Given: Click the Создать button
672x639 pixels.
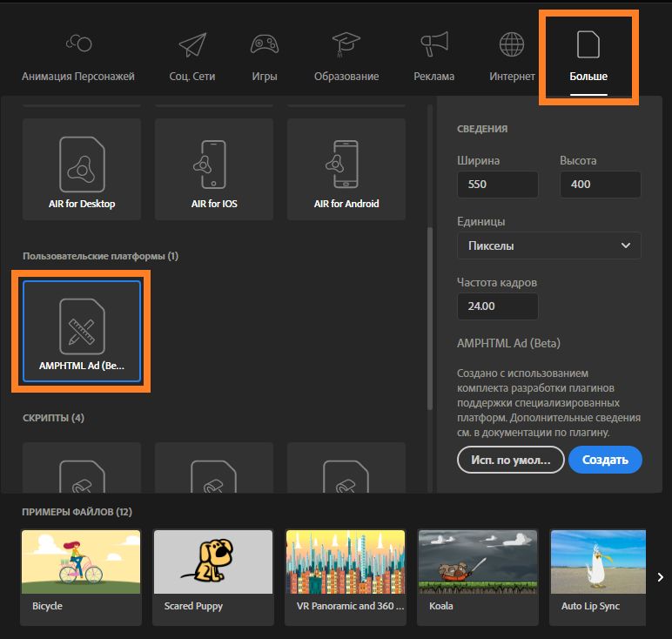Looking at the screenshot, I should [x=605, y=460].
